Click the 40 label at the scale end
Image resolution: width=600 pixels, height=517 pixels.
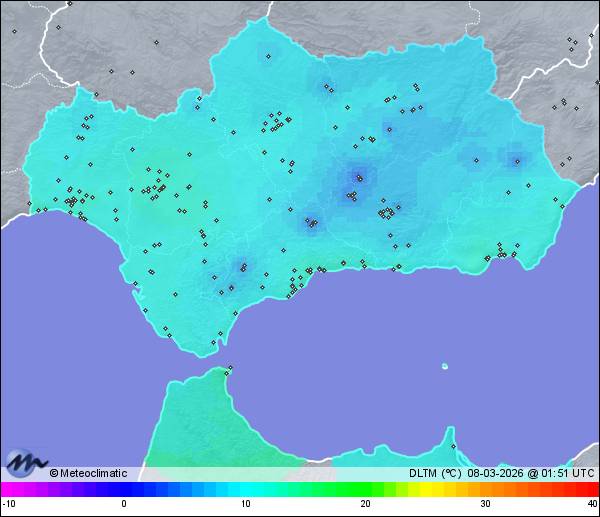pyautogui.click(x=591, y=503)
